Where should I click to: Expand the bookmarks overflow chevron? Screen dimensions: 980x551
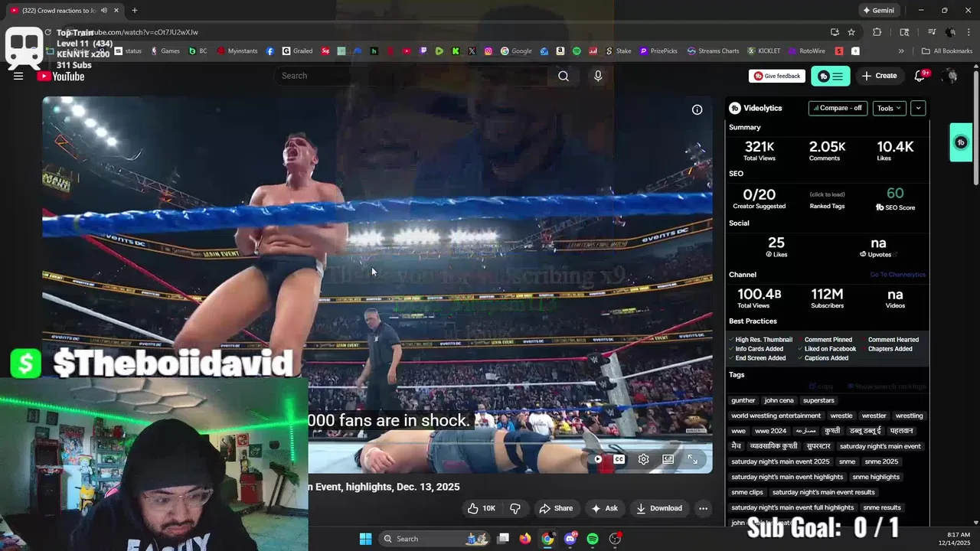901,51
